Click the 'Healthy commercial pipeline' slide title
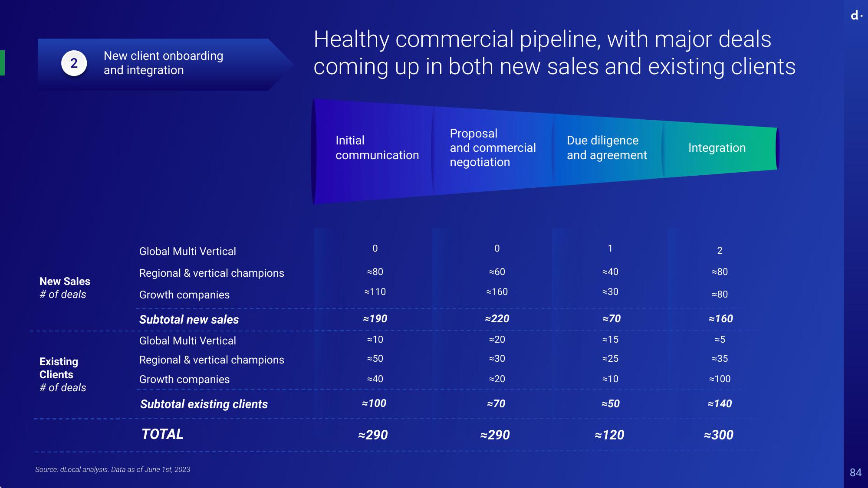Screen dimensions: 868x488 click(554, 52)
